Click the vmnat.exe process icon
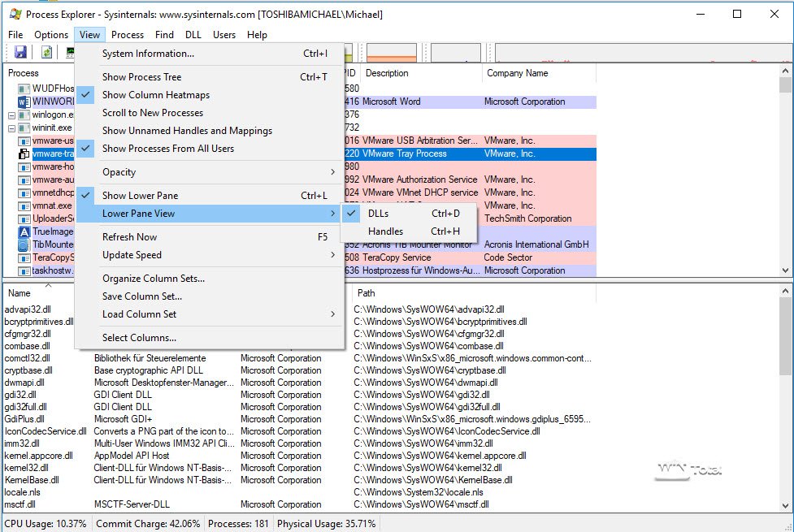Image resolution: width=794 pixels, height=532 pixels. (x=24, y=206)
